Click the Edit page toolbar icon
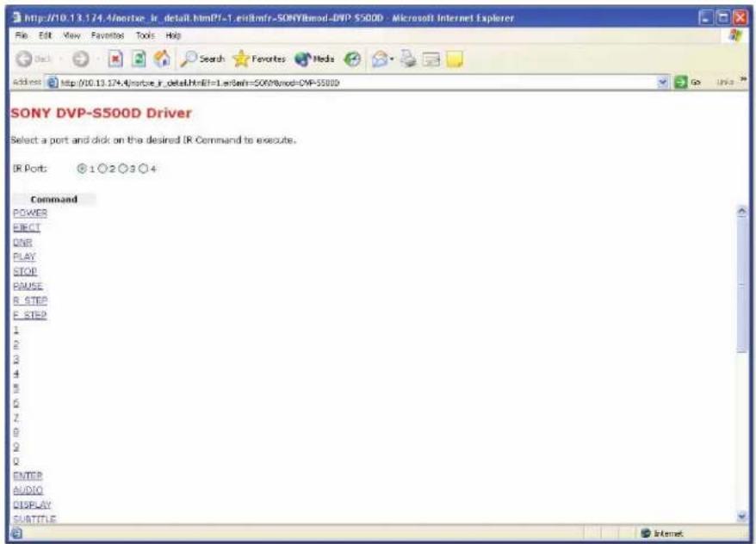 (431, 59)
